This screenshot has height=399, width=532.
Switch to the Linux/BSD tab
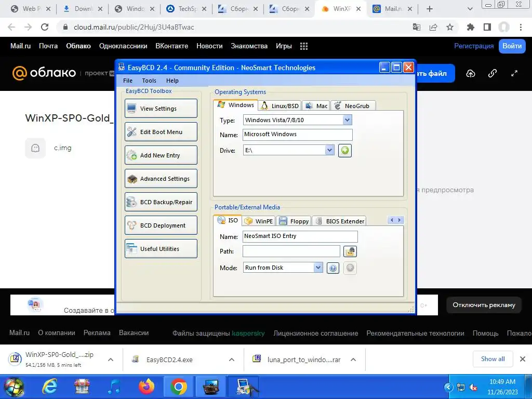pos(280,106)
